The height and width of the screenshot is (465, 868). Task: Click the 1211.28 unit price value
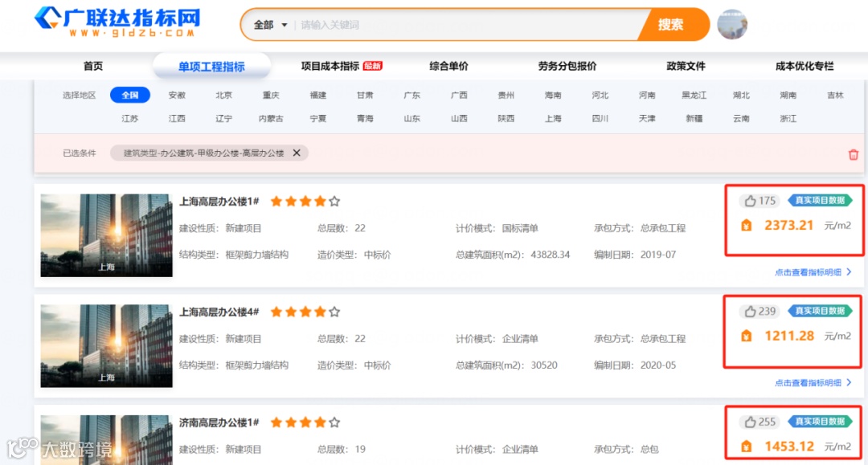(789, 336)
